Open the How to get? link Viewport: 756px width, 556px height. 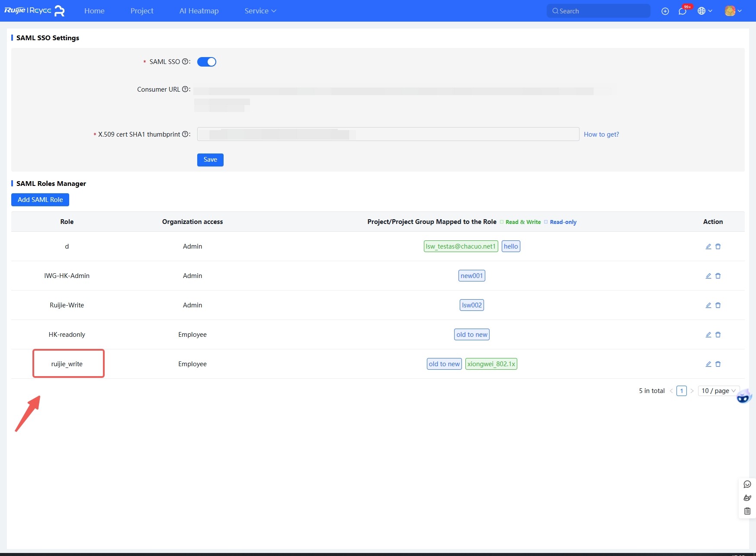601,134
